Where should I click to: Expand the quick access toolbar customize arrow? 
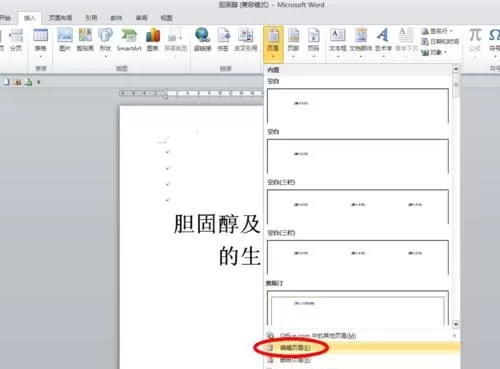38,82
